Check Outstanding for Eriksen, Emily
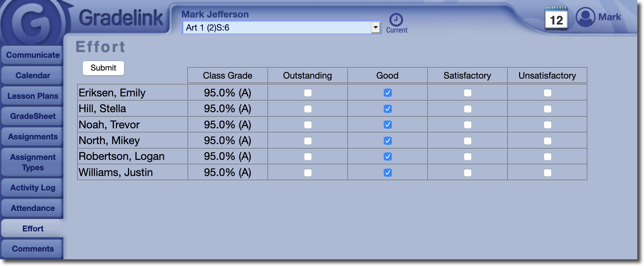The image size is (644, 266). [x=308, y=93]
